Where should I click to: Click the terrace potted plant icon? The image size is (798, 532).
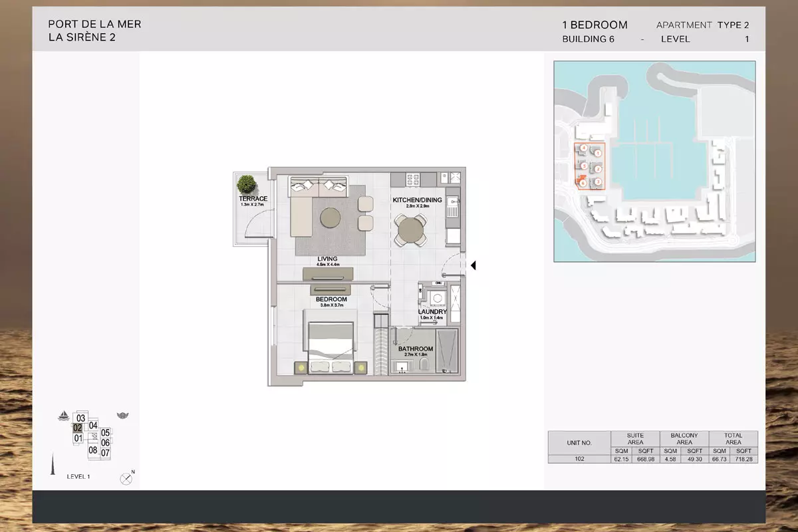pos(247,184)
